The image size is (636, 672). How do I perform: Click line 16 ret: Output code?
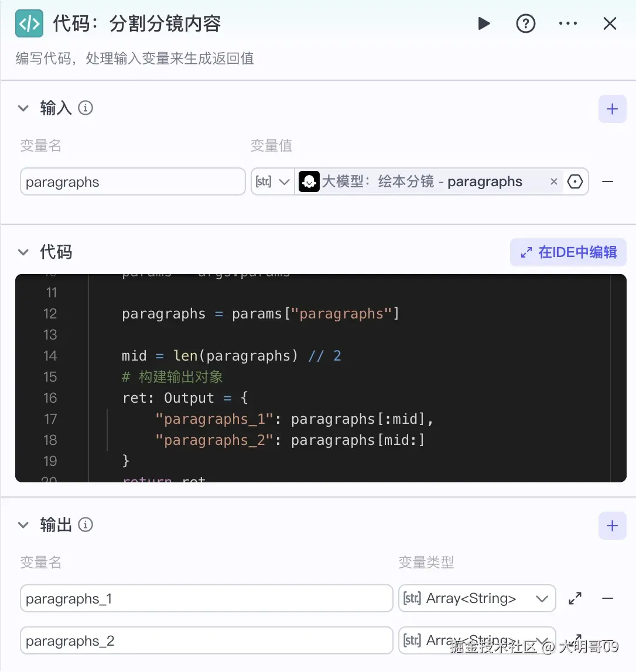click(x=185, y=398)
